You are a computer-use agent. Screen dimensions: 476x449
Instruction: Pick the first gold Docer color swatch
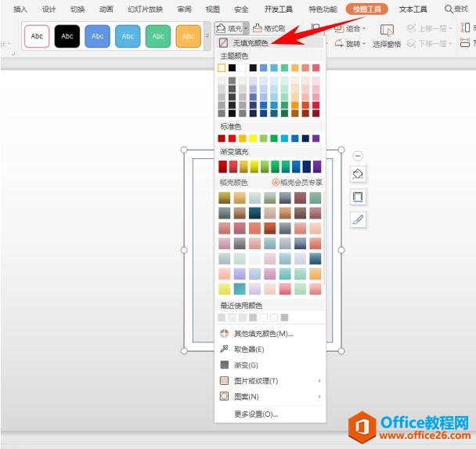click(x=225, y=197)
